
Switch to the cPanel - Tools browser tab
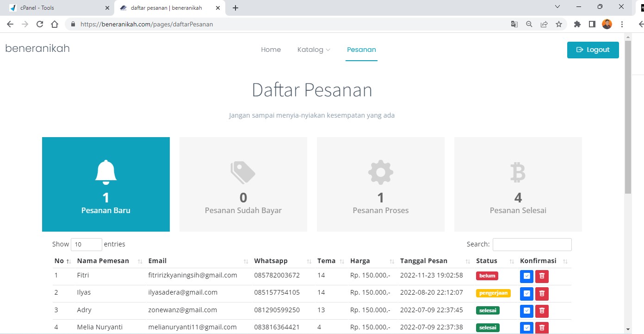click(56, 8)
